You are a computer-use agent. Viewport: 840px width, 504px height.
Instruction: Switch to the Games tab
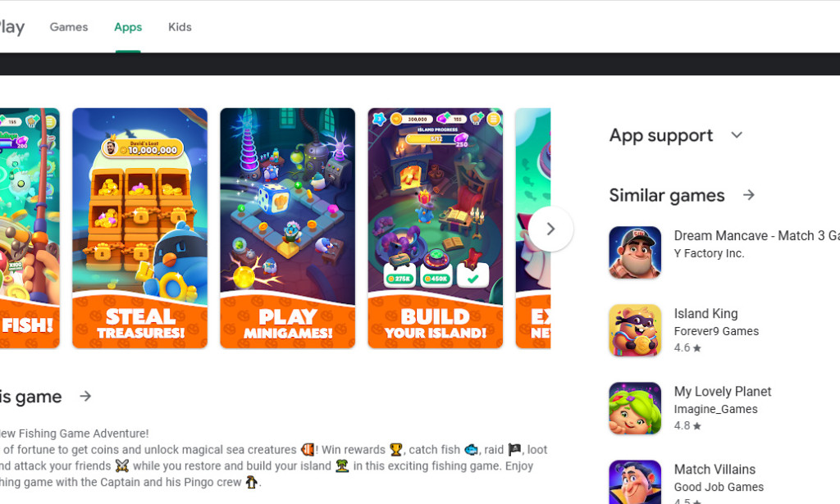69,27
